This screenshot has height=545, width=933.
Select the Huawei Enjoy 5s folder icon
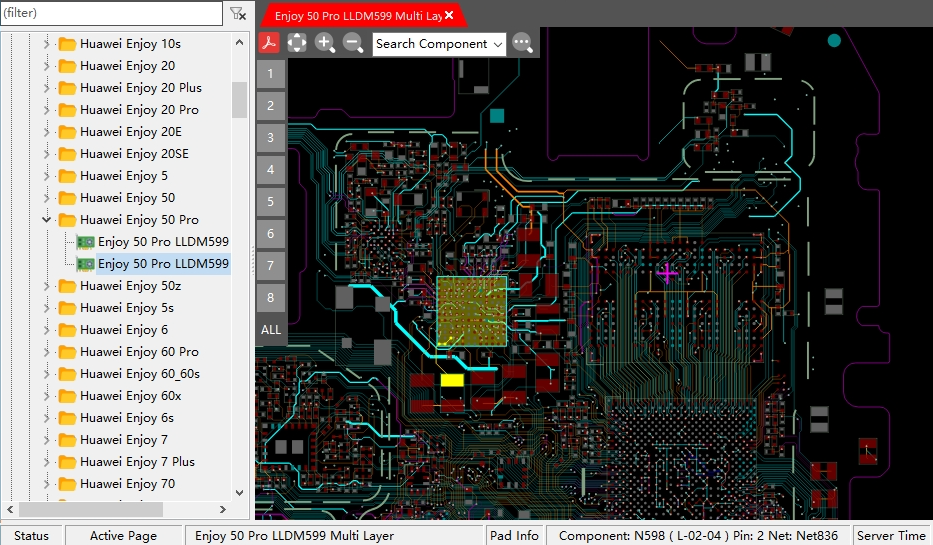point(67,308)
